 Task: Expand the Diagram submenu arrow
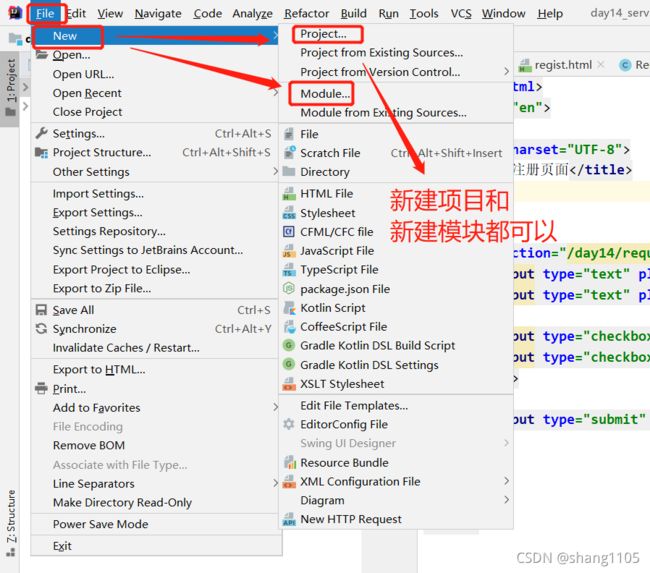pyautogui.click(x=506, y=500)
